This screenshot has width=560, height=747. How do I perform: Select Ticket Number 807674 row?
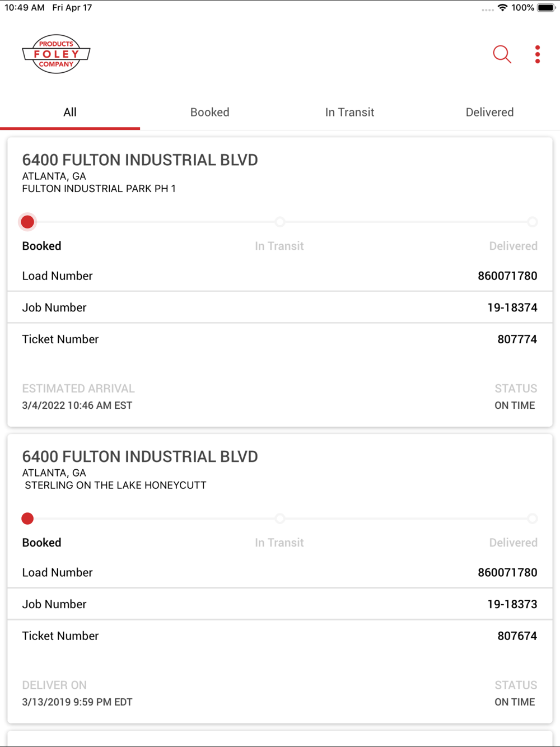point(280,636)
